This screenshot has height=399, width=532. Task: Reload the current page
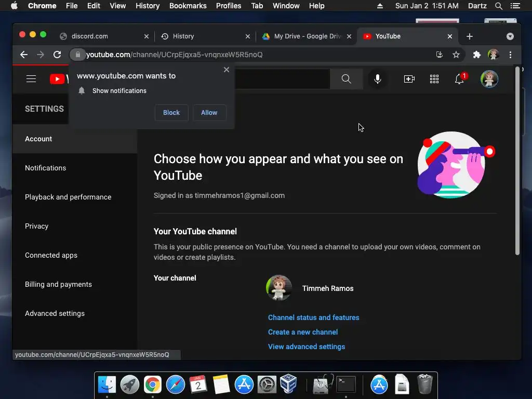pyautogui.click(x=57, y=55)
